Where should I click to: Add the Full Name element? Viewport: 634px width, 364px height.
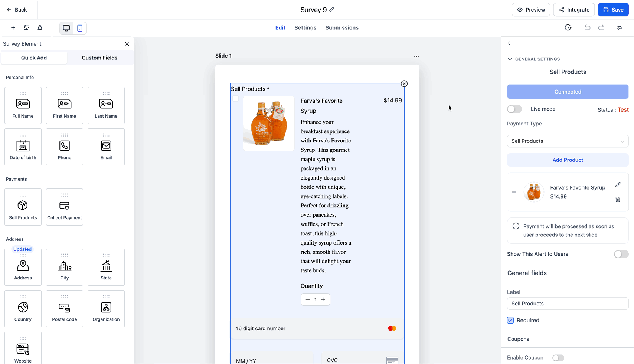pyautogui.click(x=23, y=105)
